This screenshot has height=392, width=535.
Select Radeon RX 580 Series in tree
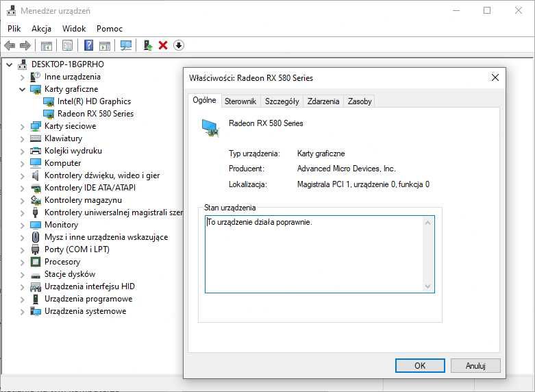pos(95,114)
